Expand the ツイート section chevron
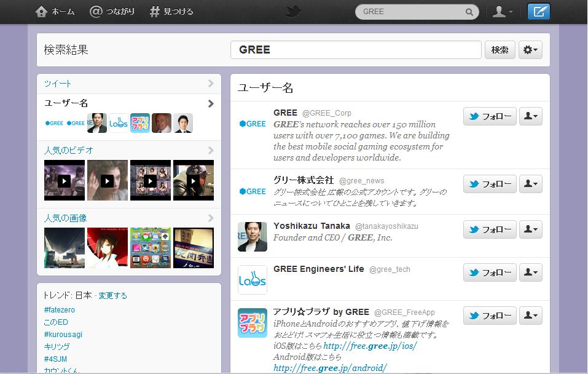The height and width of the screenshot is (374, 588). [211, 84]
